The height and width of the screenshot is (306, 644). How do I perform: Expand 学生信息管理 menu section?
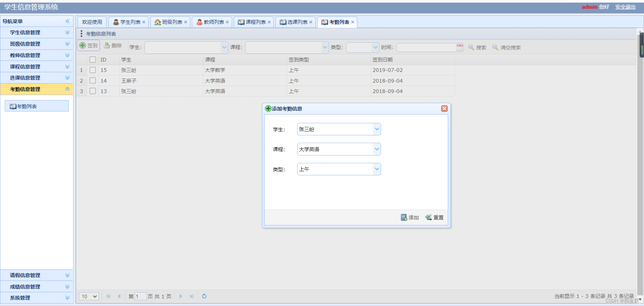click(x=37, y=33)
